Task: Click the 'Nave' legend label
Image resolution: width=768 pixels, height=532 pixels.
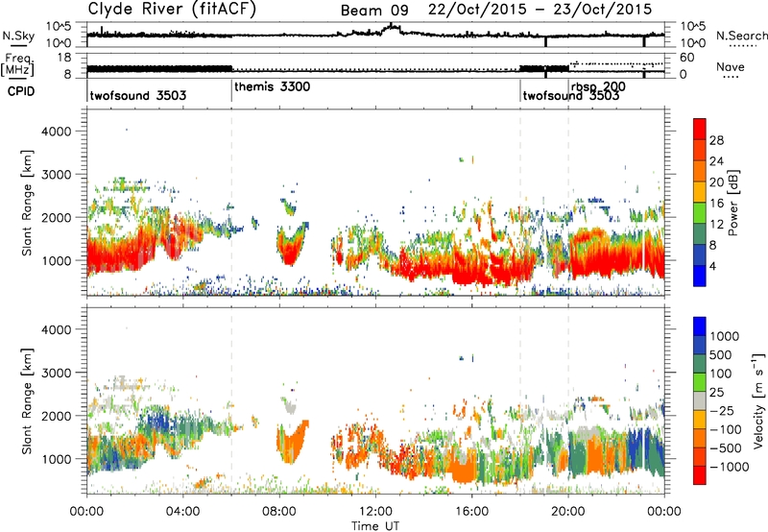Action: tap(731, 66)
